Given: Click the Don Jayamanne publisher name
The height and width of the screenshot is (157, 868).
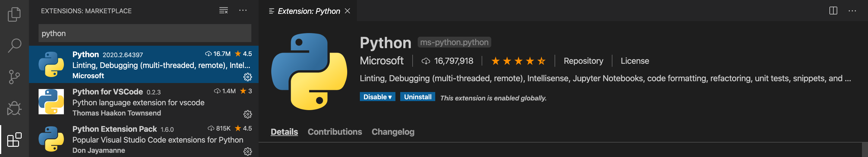Looking at the screenshot, I should click(99, 151).
